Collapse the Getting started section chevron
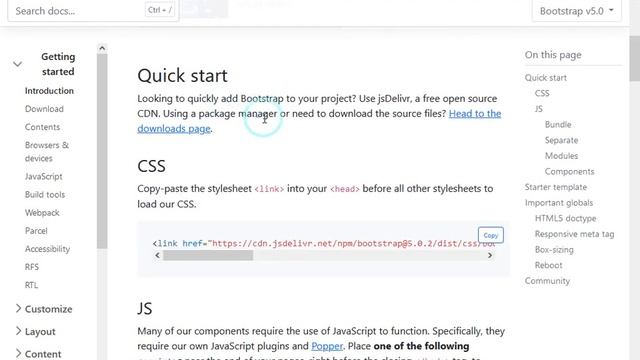 pos(17,64)
